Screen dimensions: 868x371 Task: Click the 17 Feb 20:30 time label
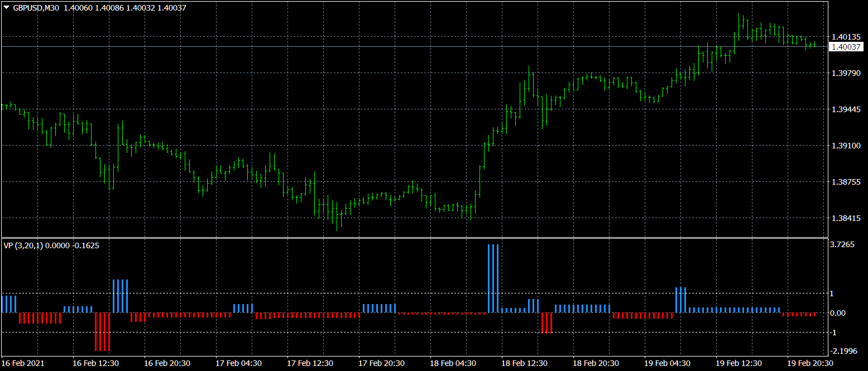coord(381,363)
